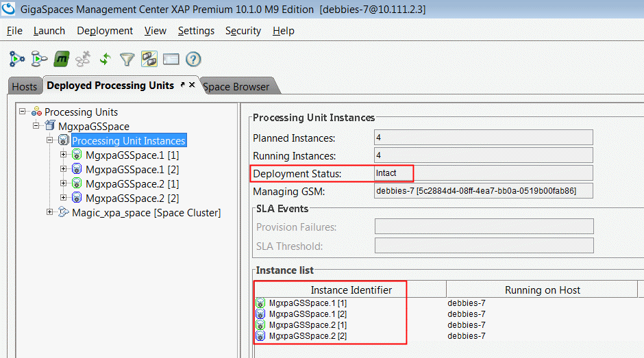Click the Planned Instances field
The image size is (644, 358).
(484, 138)
